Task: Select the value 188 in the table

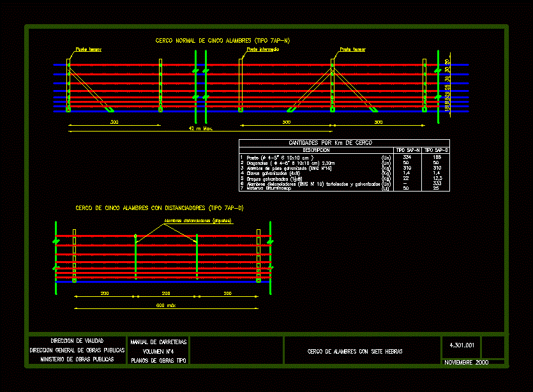Action: 437,157
